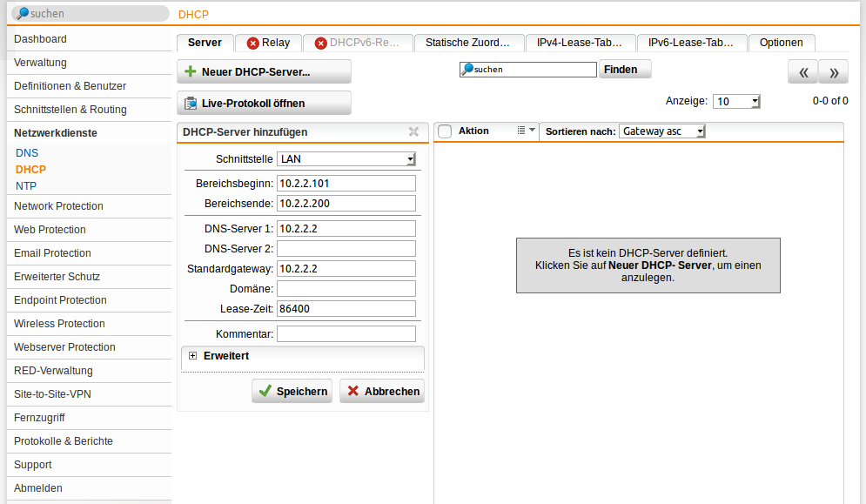The width and height of the screenshot is (866, 504).
Task: Click the green plus icon on Neuer DHCP-Server
Action: [191, 71]
